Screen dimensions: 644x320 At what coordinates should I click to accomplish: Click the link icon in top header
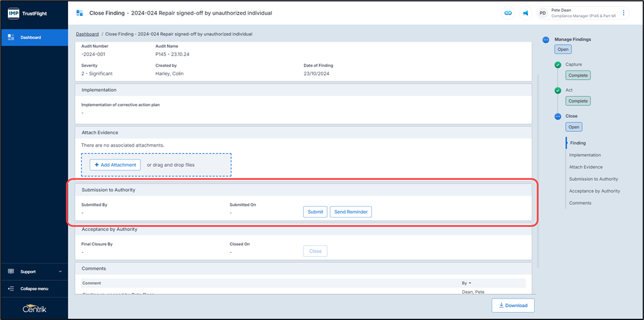[x=508, y=13]
